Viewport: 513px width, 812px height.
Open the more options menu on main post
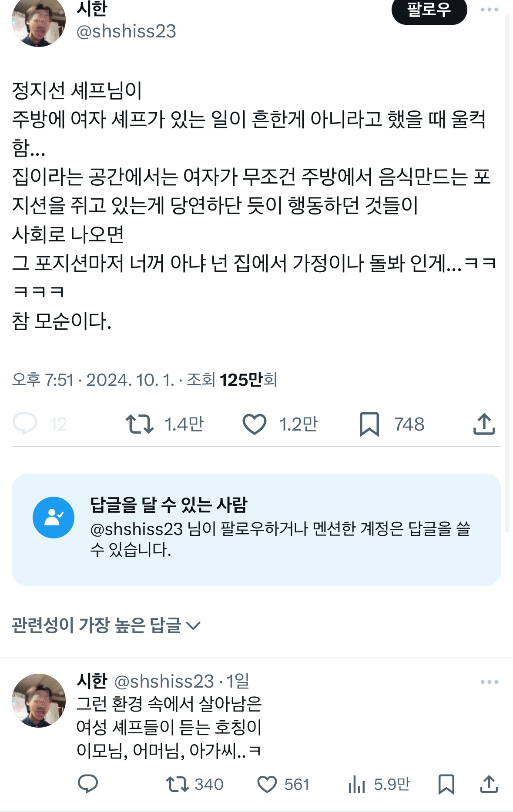tap(489, 10)
